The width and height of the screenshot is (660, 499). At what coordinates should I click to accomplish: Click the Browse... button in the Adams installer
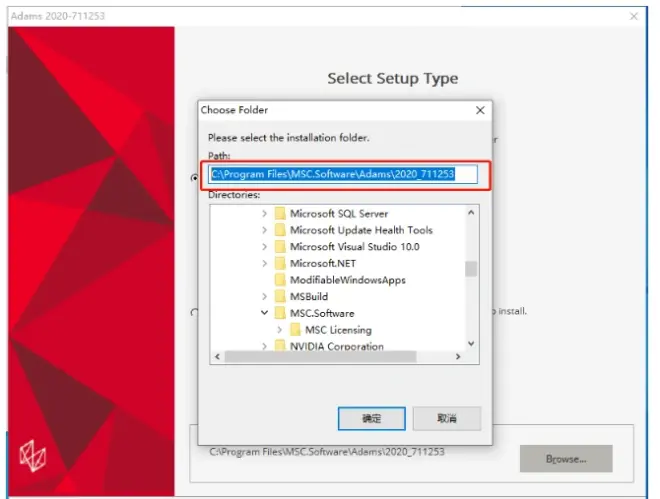pos(566,459)
